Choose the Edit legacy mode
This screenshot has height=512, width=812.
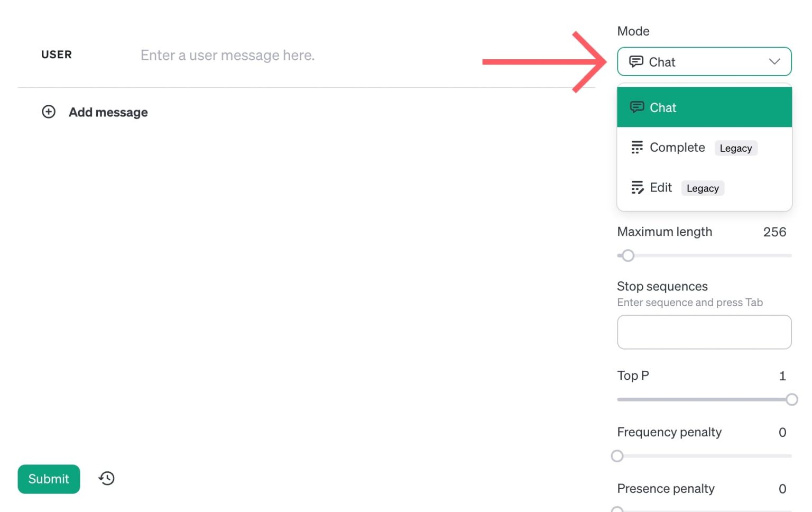660,187
